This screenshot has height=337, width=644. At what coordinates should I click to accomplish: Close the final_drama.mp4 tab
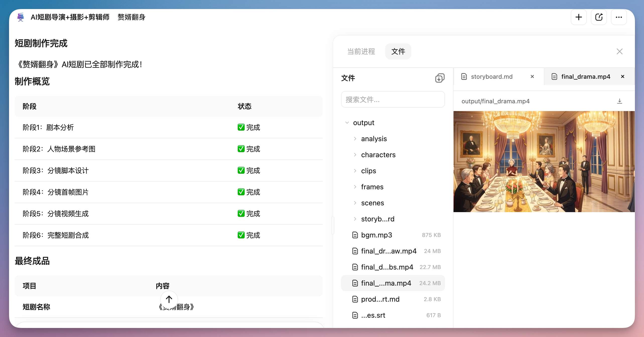(623, 76)
